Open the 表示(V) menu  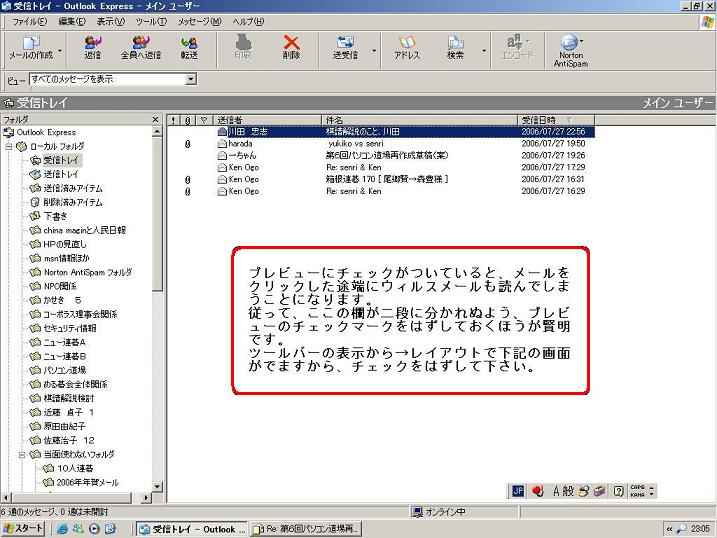pyautogui.click(x=110, y=21)
